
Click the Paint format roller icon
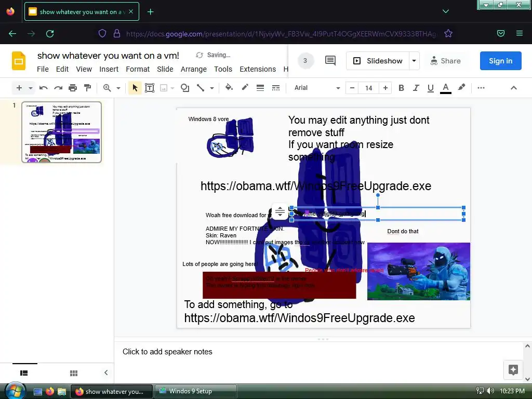click(87, 88)
